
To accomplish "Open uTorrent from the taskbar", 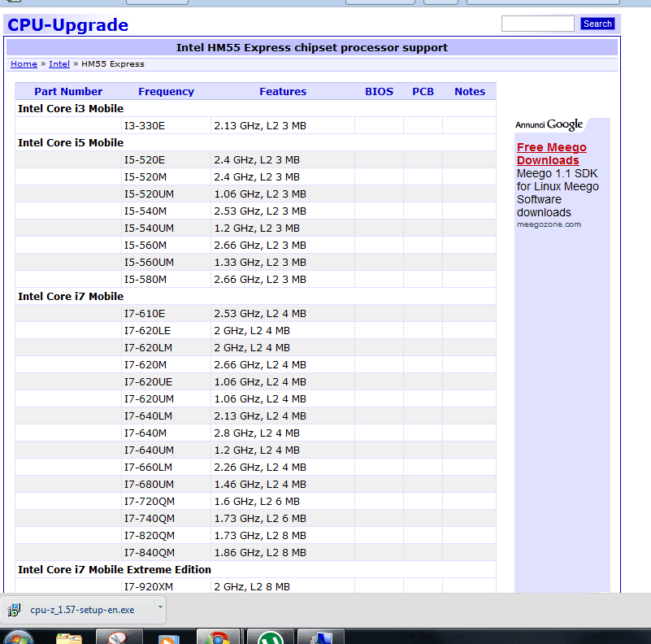I will tap(271, 637).
